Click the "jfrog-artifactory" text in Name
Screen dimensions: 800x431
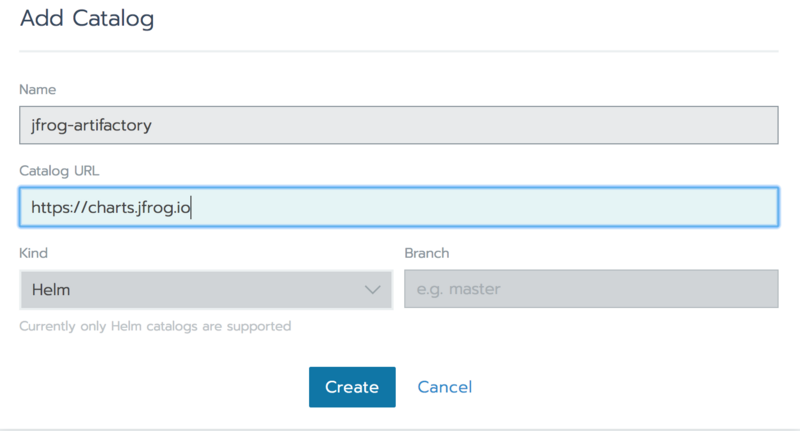point(91,125)
